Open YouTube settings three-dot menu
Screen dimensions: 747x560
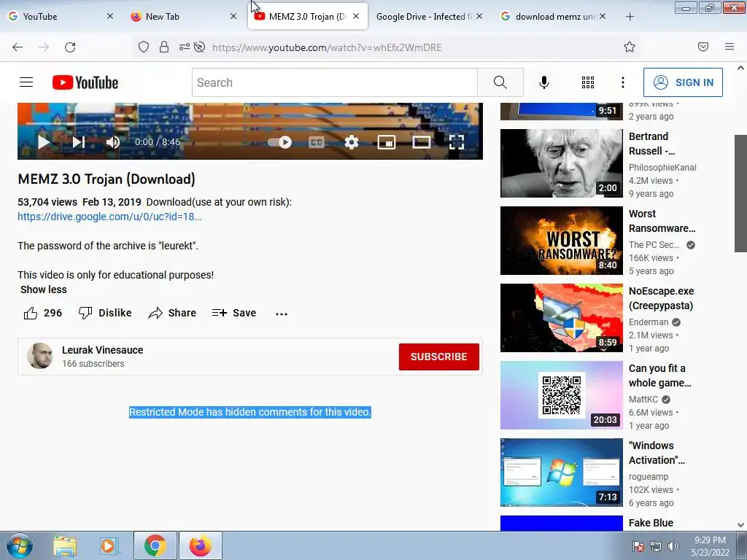tap(623, 82)
